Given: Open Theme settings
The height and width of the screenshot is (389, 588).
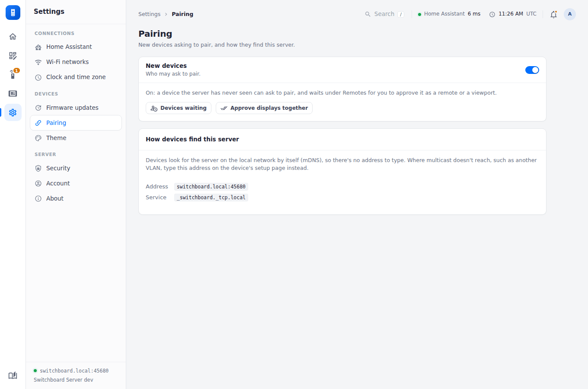Looking at the screenshot, I should pos(76,138).
